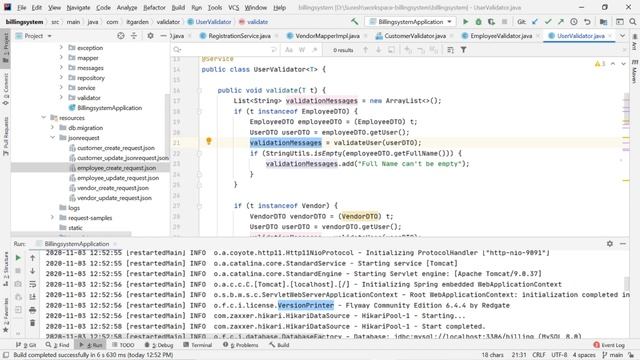Open the Project Structure icon in toolbar
This screenshot has height=360, width=640.
coord(603,22)
